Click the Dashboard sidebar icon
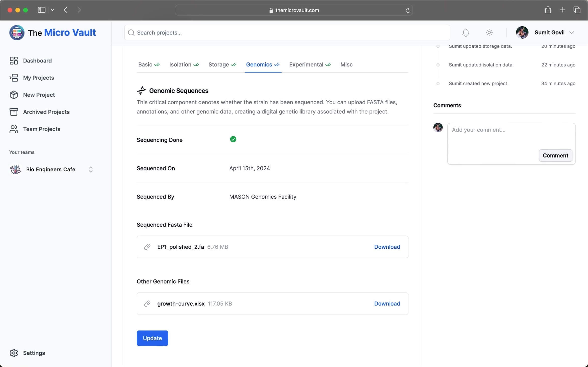Image resolution: width=588 pixels, height=367 pixels. pos(14,60)
